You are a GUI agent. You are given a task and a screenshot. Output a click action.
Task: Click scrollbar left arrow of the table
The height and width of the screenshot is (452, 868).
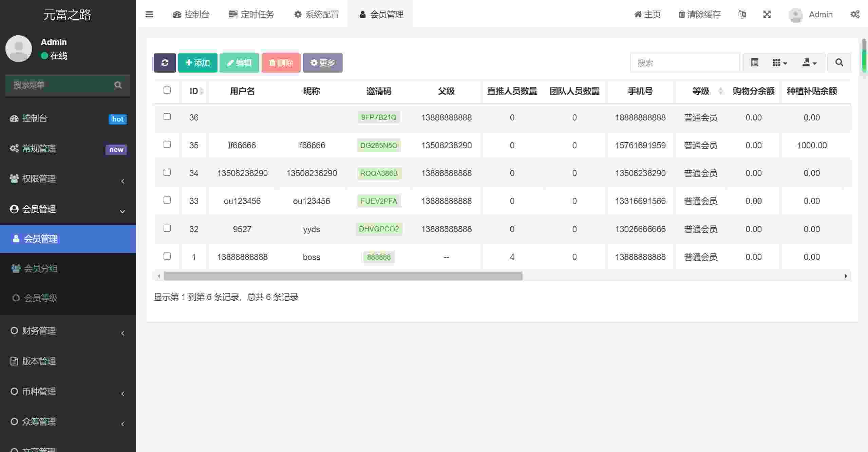(x=159, y=276)
